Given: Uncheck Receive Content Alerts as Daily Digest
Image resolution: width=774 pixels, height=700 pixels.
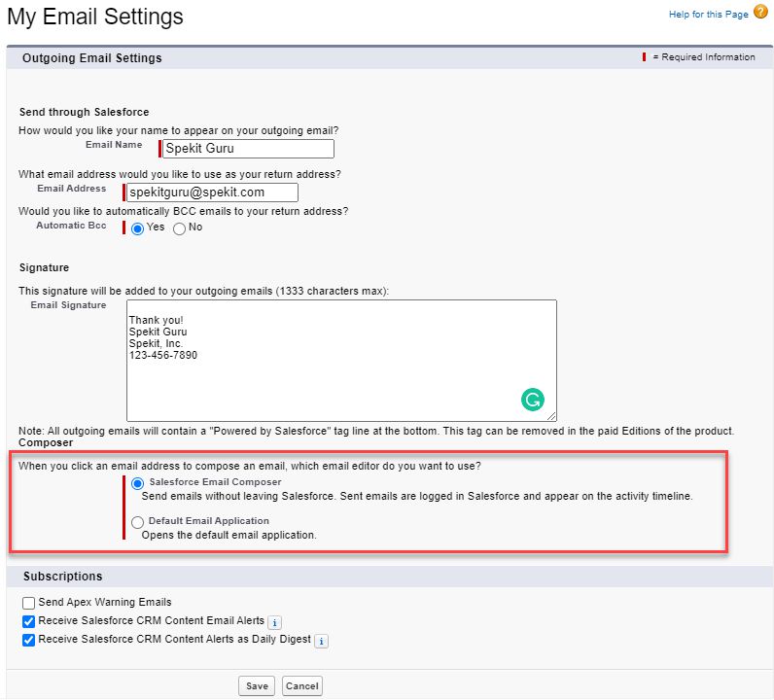Looking at the screenshot, I should click(x=28, y=641).
